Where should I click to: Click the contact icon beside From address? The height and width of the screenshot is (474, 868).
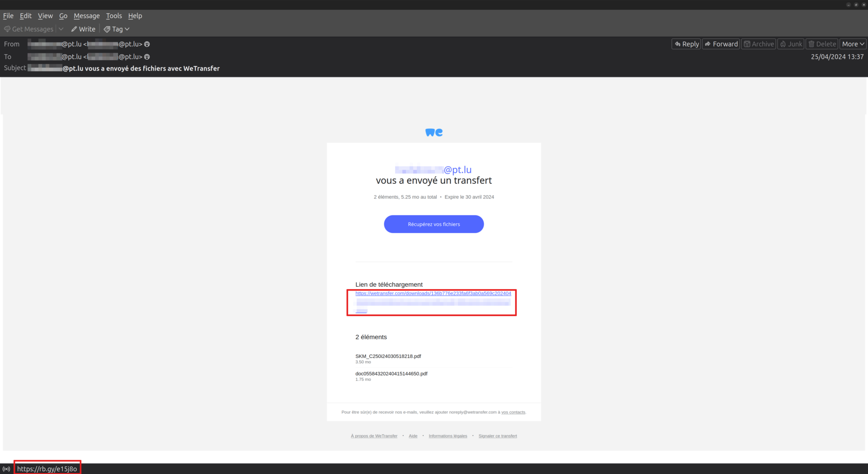(147, 44)
